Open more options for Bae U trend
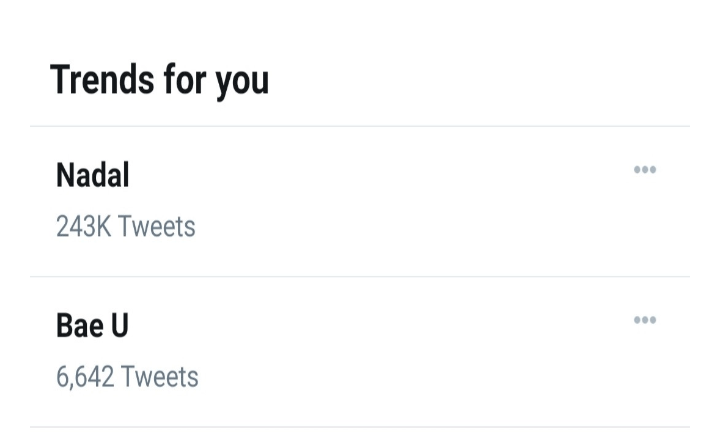Screen dimensions: 720x437 tap(645, 320)
